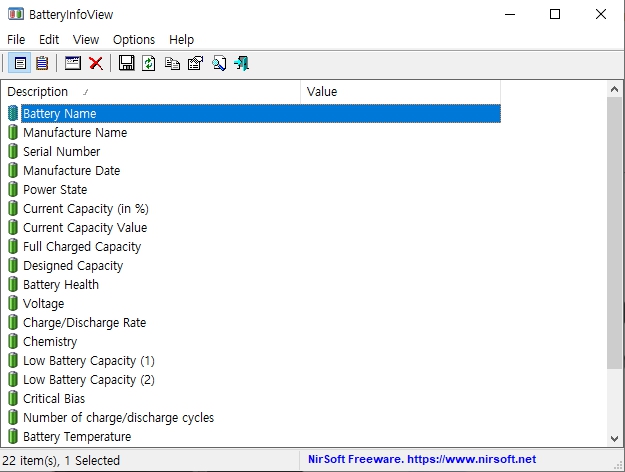The height and width of the screenshot is (472, 625).
Task: Click the Exit door icon in toolbar
Action: [241, 63]
